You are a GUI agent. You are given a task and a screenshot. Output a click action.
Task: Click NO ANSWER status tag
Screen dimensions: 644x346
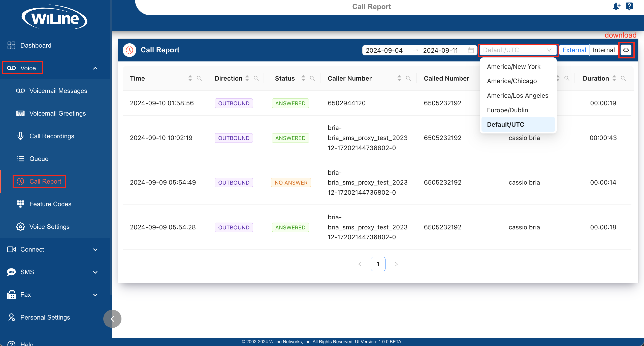coord(291,183)
